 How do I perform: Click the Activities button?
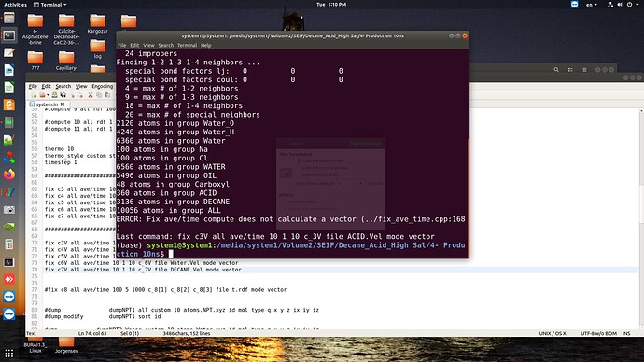[15, 5]
